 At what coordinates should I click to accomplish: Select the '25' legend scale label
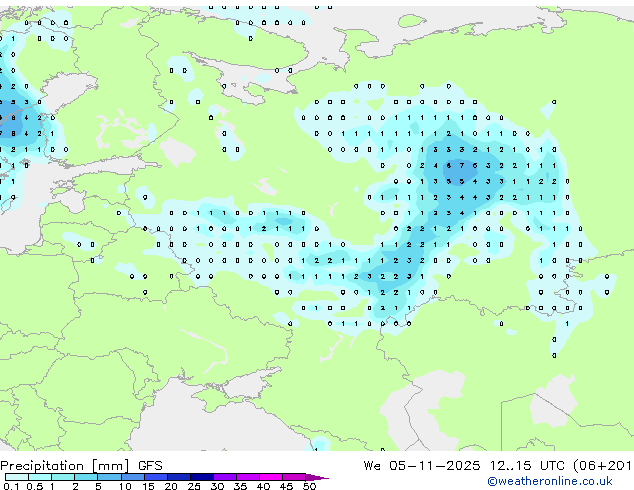point(194,486)
